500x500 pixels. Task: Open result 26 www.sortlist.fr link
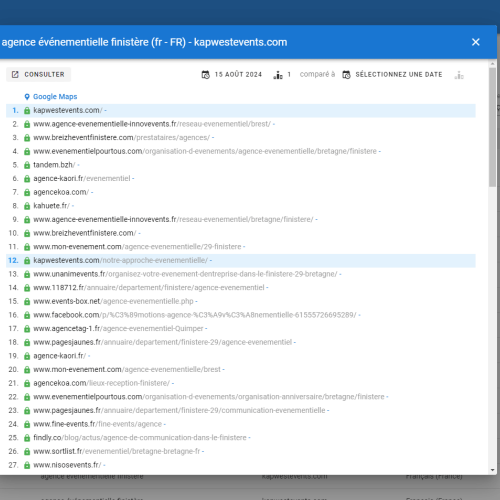coord(117,452)
